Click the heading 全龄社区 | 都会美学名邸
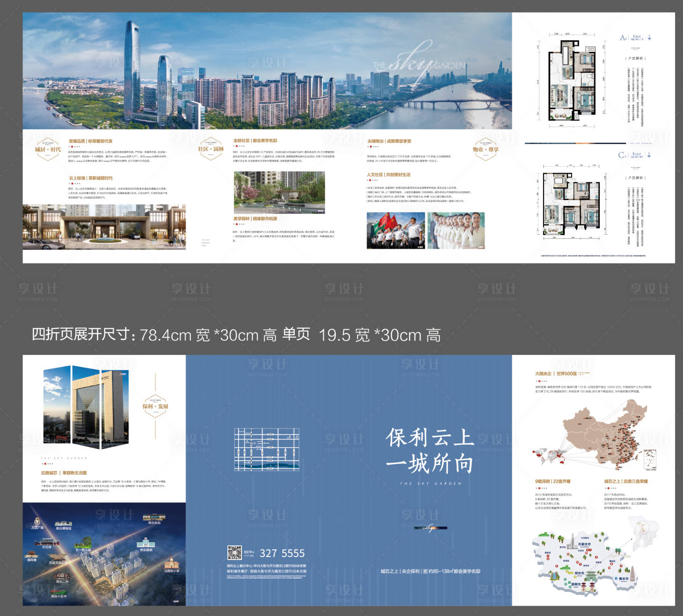Screen dimensions: 683x616 (x=255, y=140)
